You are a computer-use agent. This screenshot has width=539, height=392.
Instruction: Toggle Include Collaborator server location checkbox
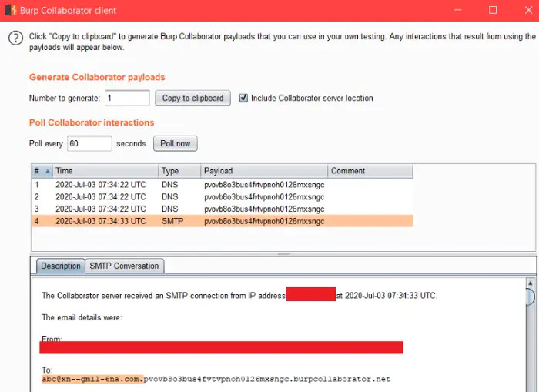[243, 98]
